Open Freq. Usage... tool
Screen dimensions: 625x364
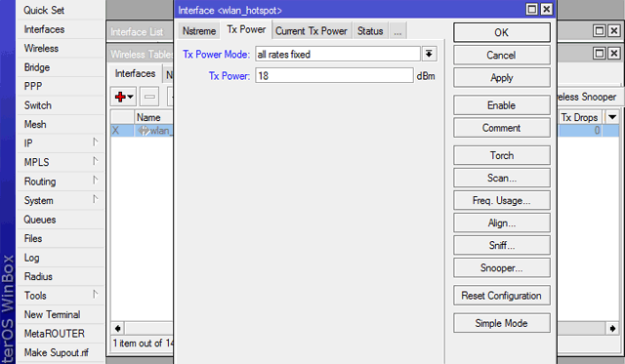[x=501, y=200]
